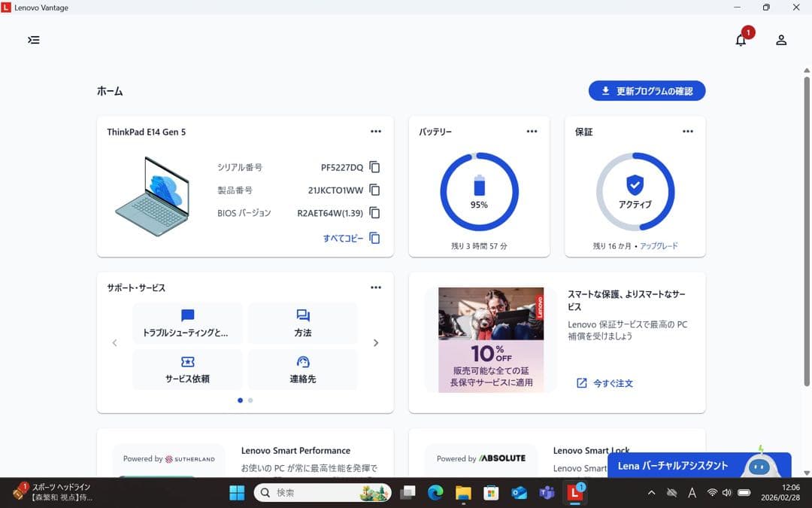
Task: Show hidden system tray icons chevron
Action: (651, 492)
